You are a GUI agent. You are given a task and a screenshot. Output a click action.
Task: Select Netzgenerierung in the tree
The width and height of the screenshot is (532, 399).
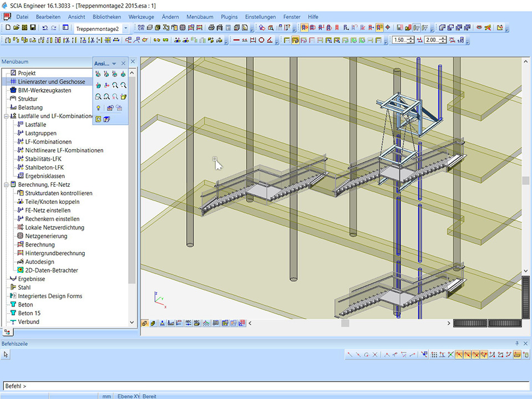pos(46,236)
